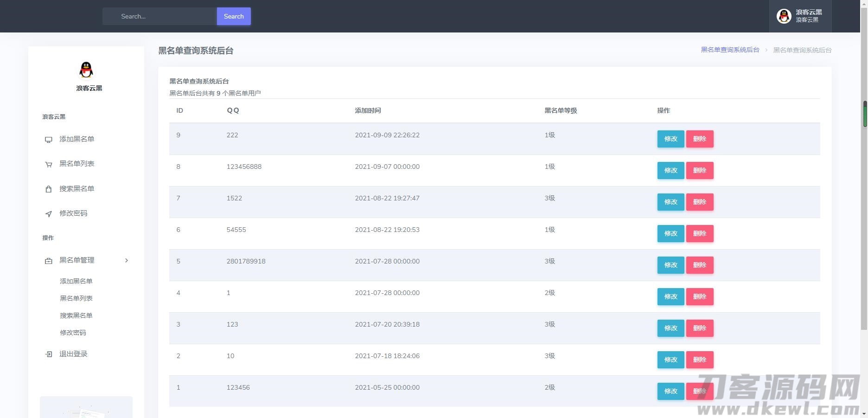Click the penguin logo in the sidebar
This screenshot has width=868, height=418.
click(x=86, y=70)
